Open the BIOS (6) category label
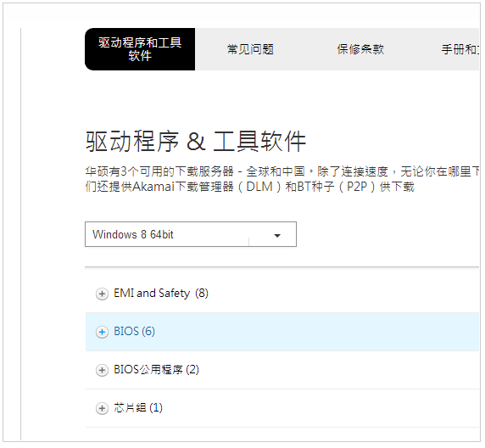 (x=134, y=331)
